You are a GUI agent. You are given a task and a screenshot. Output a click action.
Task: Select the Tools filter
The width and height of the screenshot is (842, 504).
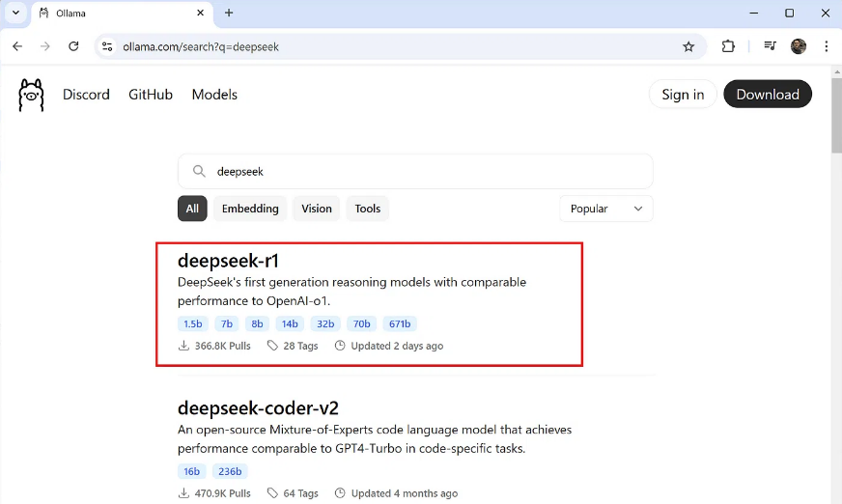[368, 209]
